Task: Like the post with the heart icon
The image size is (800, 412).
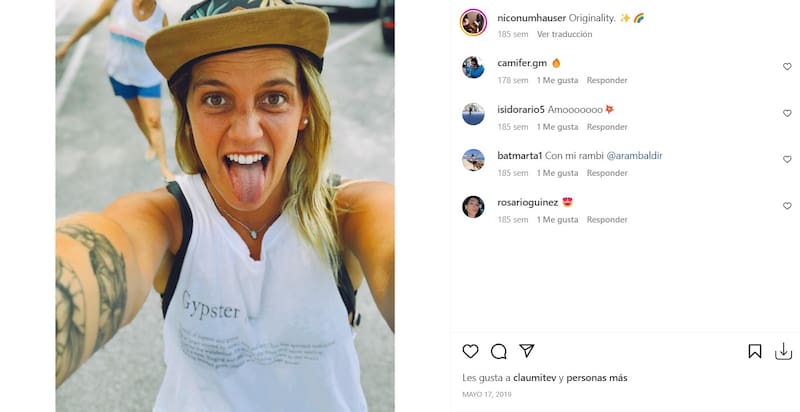Action: (x=470, y=351)
